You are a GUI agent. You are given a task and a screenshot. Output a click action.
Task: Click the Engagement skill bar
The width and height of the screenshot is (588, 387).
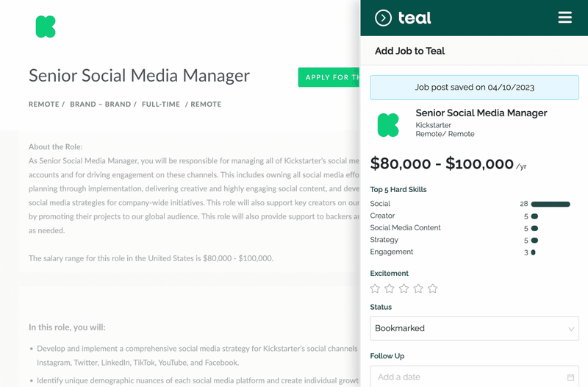tap(534, 252)
